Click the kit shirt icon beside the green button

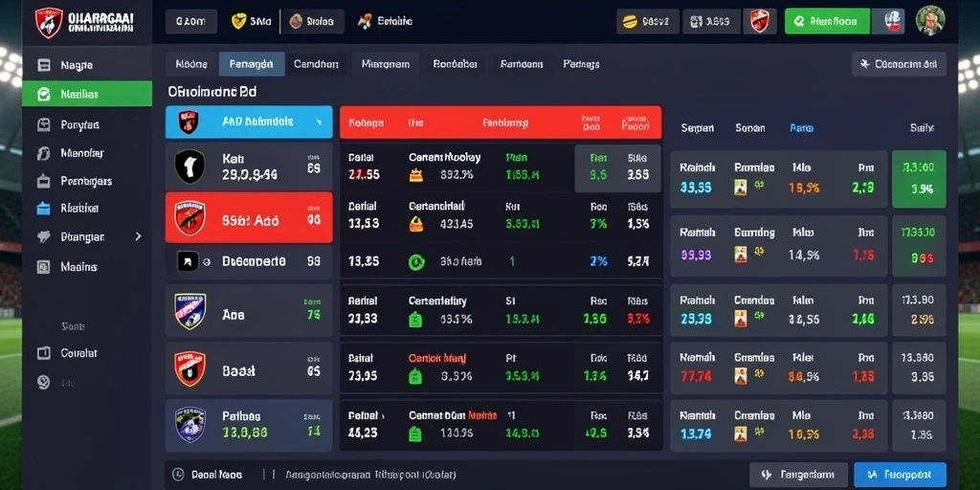coord(894,21)
